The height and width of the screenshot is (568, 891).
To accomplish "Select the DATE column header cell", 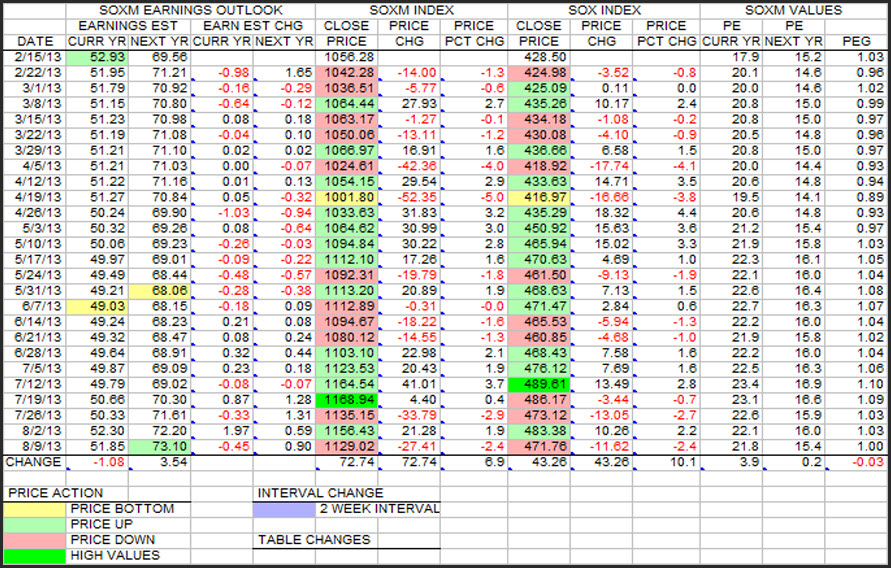I will coord(32,41).
